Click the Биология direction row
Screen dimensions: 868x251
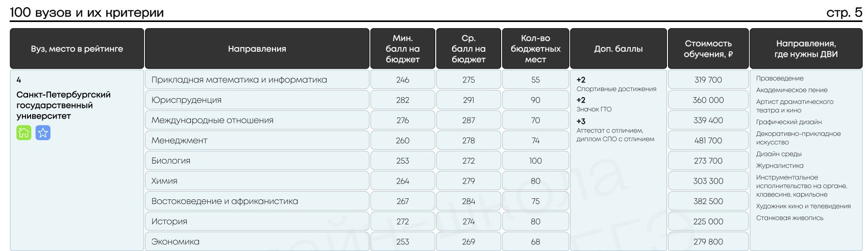[x=257, y=161]
